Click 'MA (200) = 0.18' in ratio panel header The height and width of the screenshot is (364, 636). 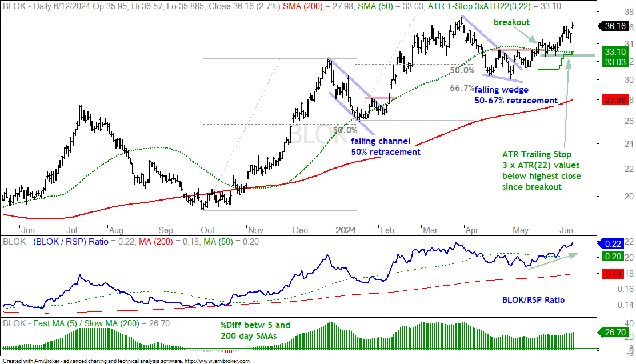coord(169,242)
